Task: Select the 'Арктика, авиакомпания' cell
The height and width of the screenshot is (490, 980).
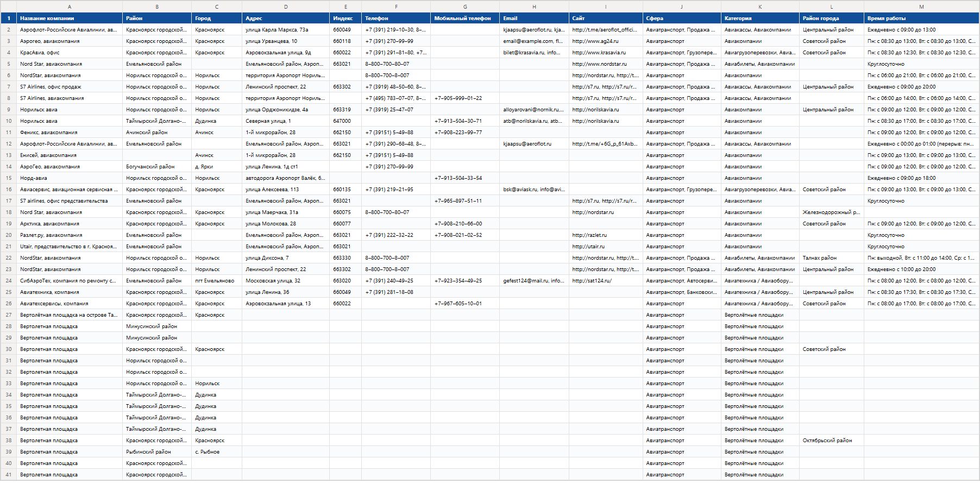Action: pos(70,224)
